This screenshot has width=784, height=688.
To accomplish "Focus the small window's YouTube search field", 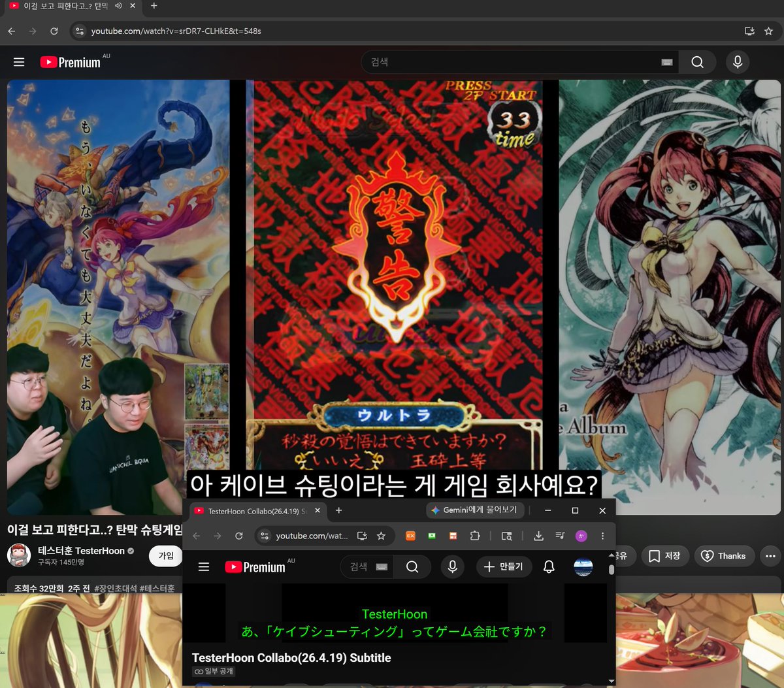I will pyautogui.click(x=367, y=566).
